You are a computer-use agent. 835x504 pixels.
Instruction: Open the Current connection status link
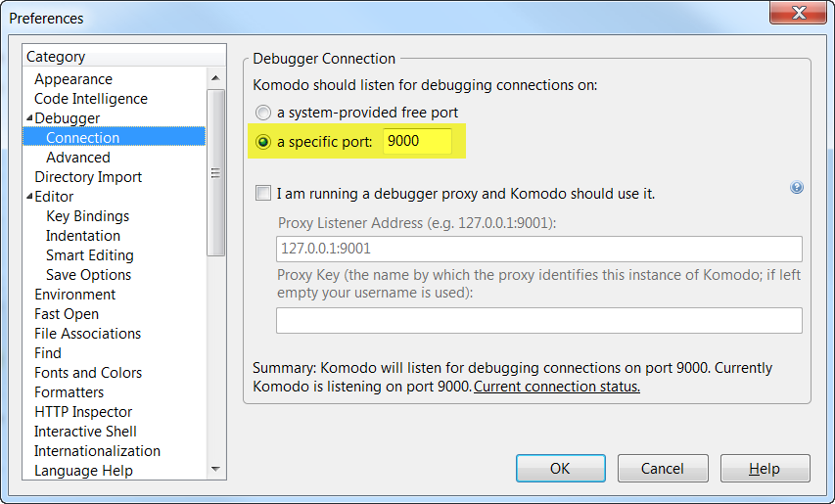[557, 387]
